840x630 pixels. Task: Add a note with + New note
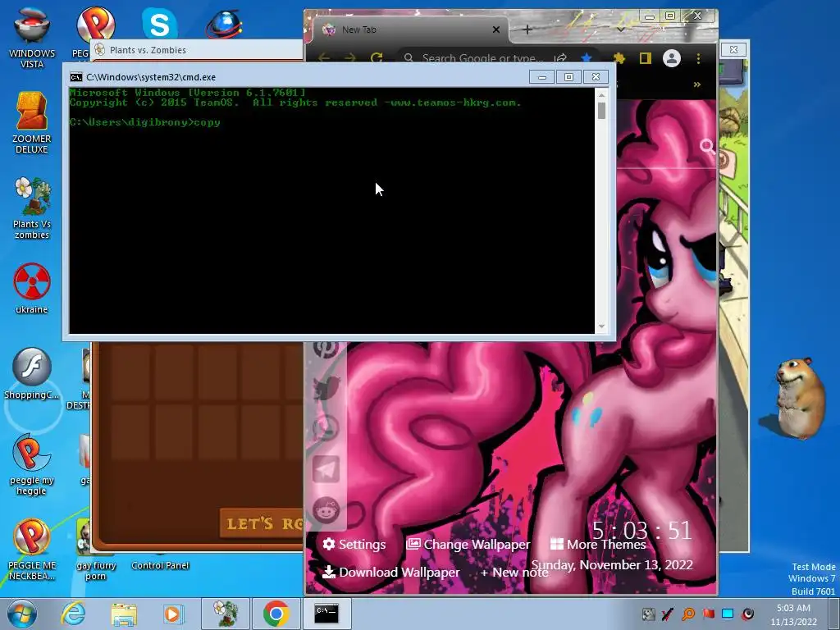[x=514, y=572]
